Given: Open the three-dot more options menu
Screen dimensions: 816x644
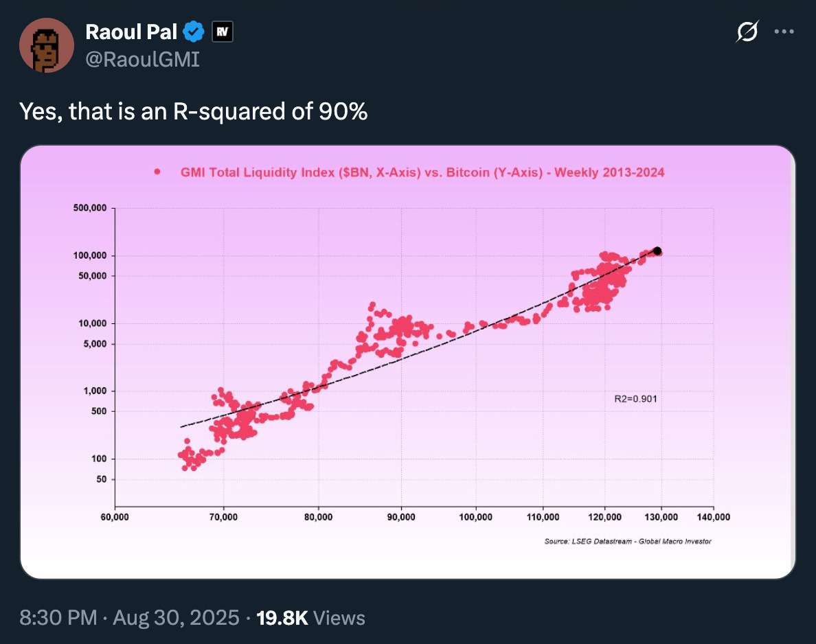Looking at the screenshot, I should coord(784,31).
